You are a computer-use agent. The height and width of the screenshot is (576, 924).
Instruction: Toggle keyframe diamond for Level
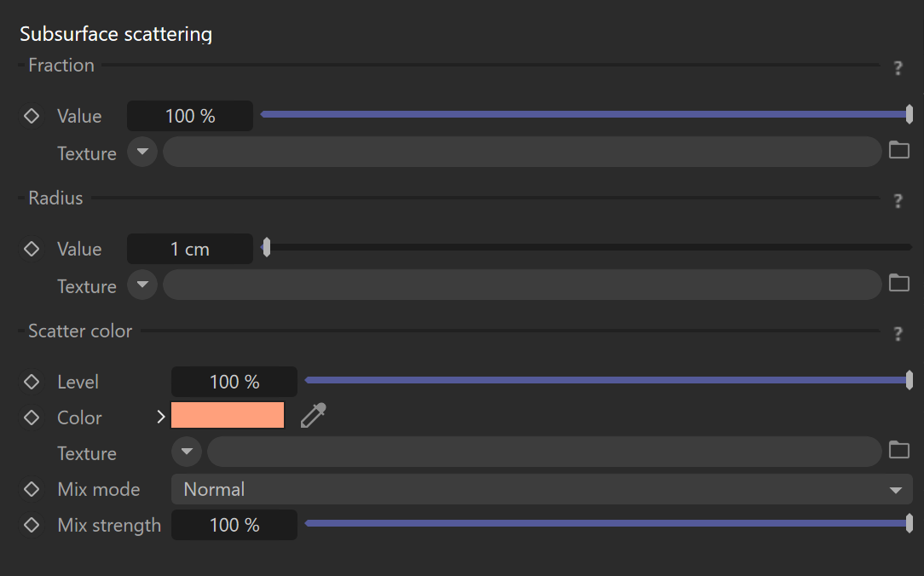tap(32, 382)
